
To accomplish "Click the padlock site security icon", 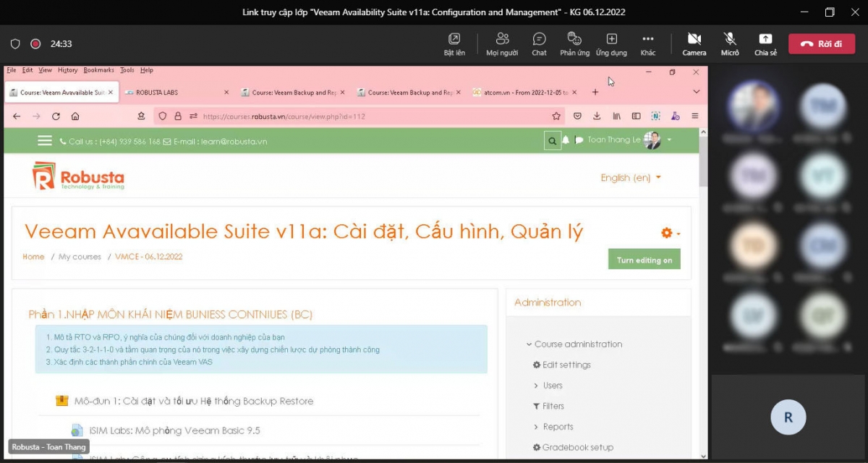I will pyautogui.click(x=178, y=116).
